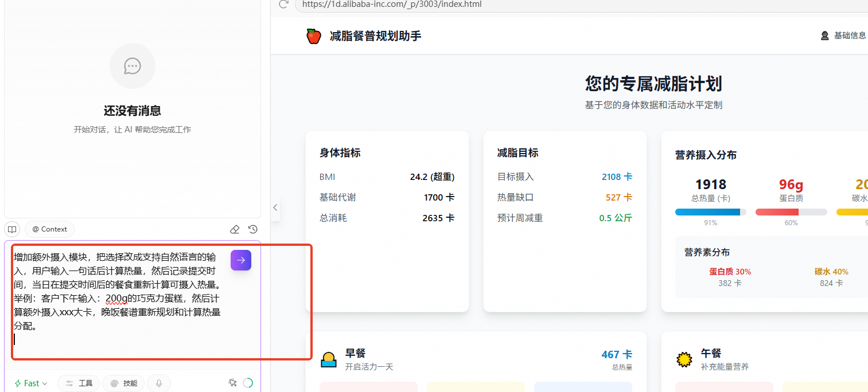The width and height of the screenshot is (868, 392).
Task: Click the user avatar icon by 基础信息
Action: [825, 36]
